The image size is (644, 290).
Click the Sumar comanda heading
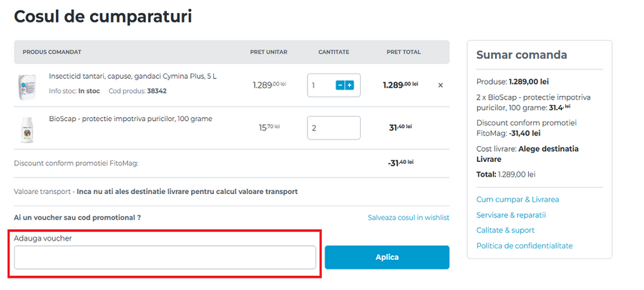pyautogui.click(x=522, y=55)
